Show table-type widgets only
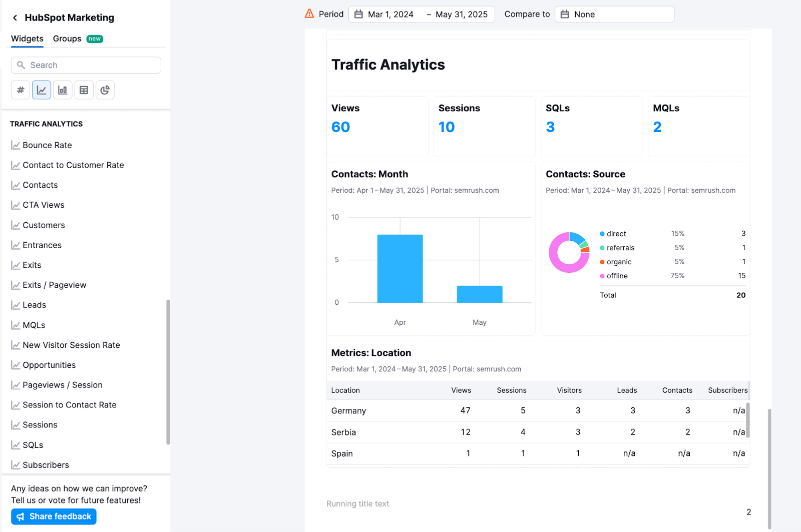 (84, 90)
